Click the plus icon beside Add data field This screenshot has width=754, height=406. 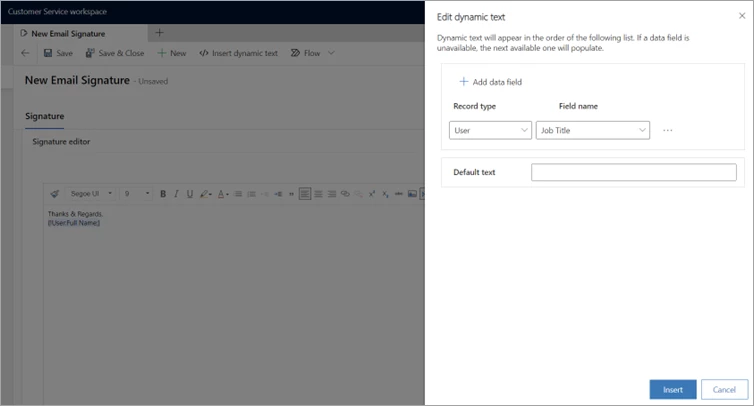click(x=464, y=82)
